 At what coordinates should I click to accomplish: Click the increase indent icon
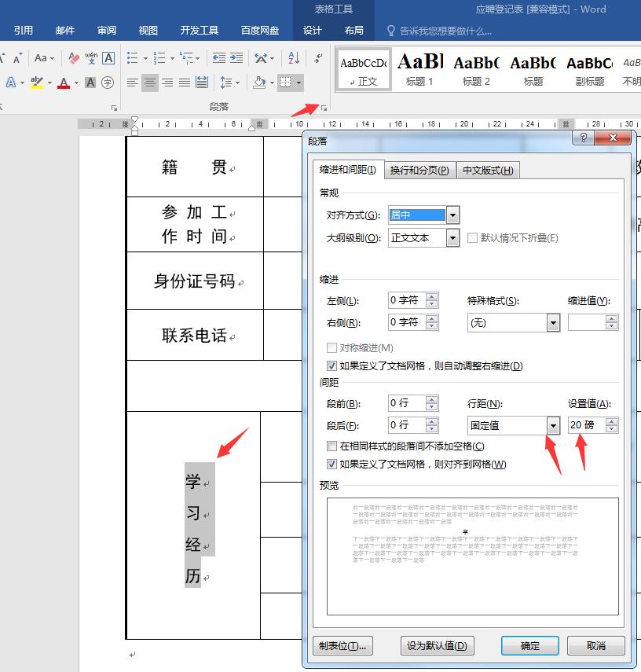coord(237,59)
